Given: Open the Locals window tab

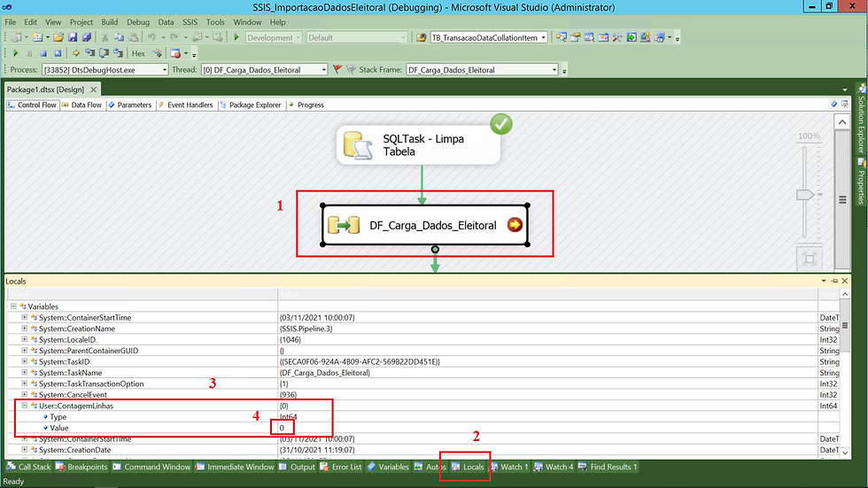Looking at the screenshot, I should [468, 467].
